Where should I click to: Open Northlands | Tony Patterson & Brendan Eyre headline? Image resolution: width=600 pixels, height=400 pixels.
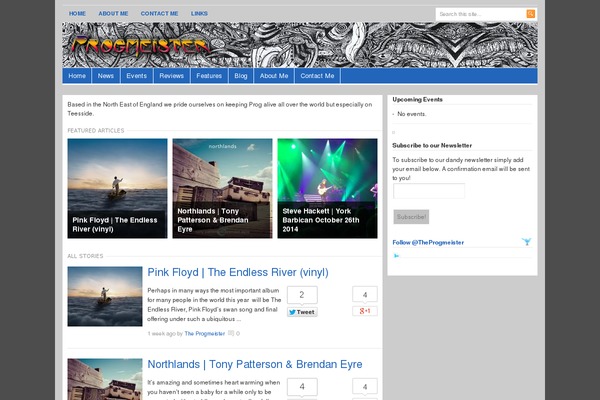255,364
